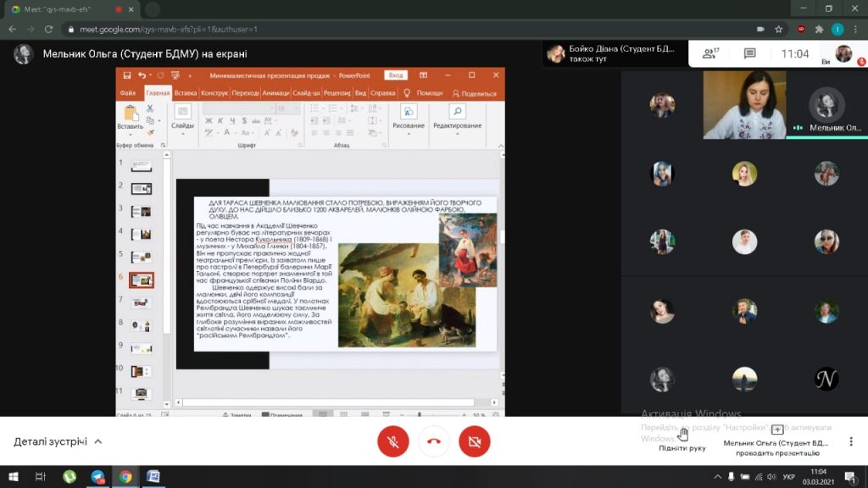Image resolution: width=868 pixels, height=488 pixels.
Task: Click your own avatar beside the clock
Action: [843, 53]
